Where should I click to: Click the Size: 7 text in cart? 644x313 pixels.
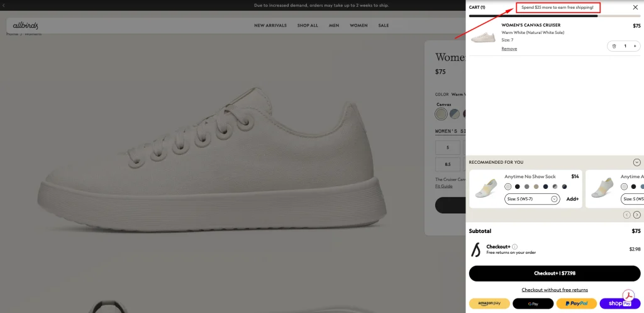(x=508, y=40)
